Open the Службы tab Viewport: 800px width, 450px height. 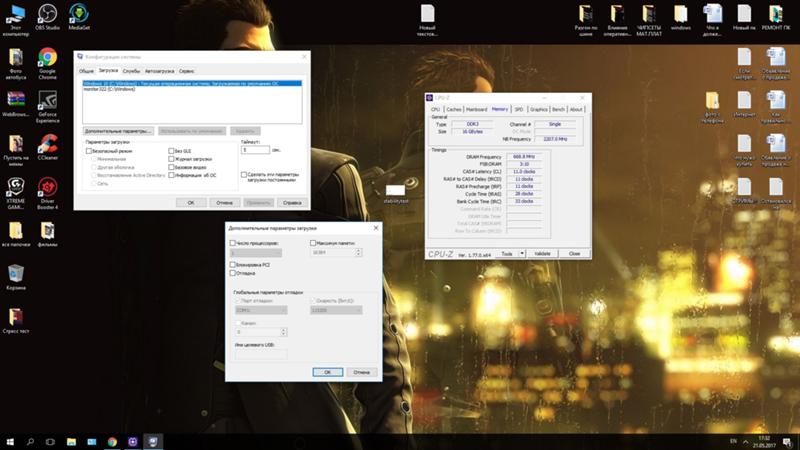point(131,71)
